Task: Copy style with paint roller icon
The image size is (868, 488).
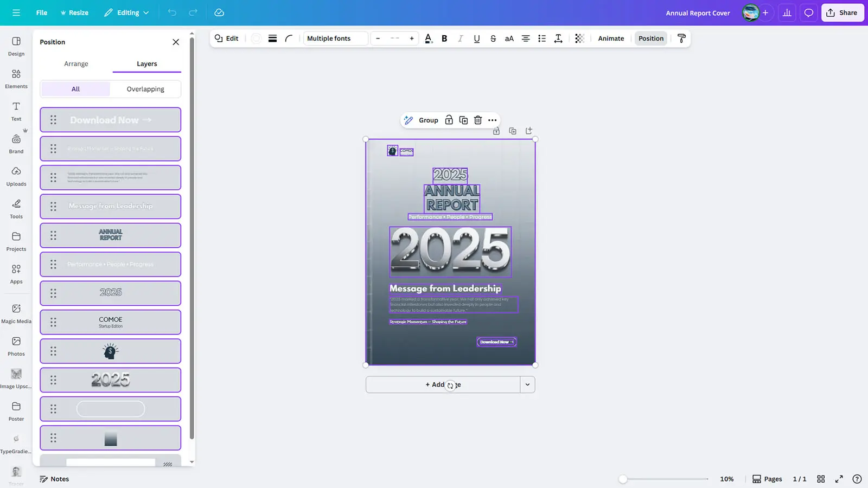Action: click(x=681, y=38)
